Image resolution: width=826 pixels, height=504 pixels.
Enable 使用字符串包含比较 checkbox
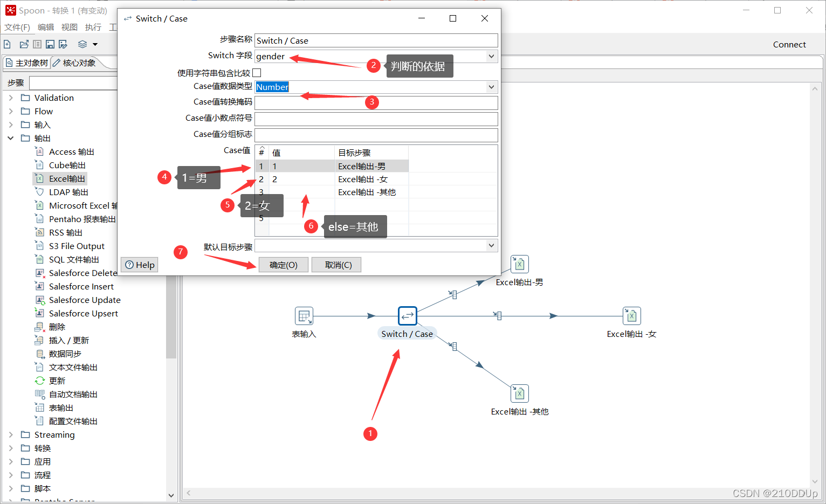pos(257,72)
